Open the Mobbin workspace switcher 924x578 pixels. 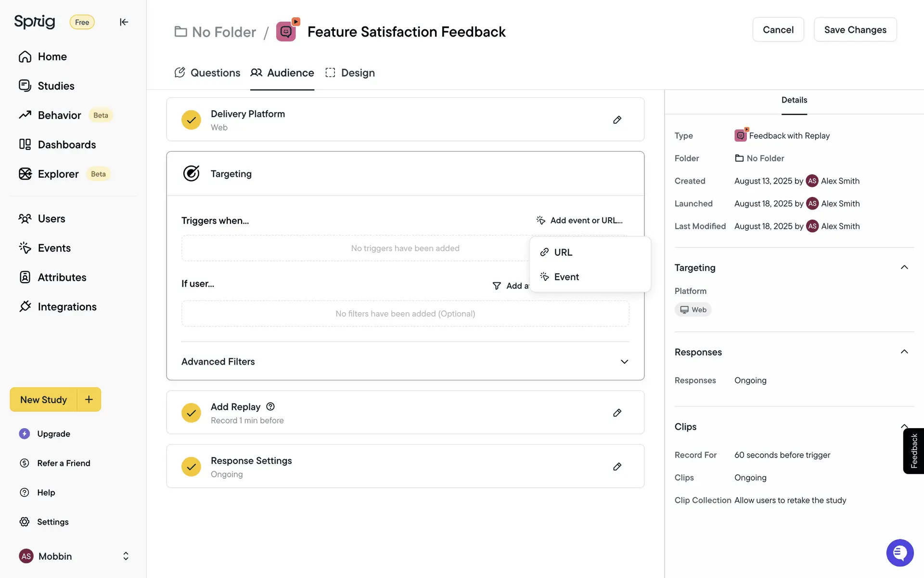click(x=126, y=556)
